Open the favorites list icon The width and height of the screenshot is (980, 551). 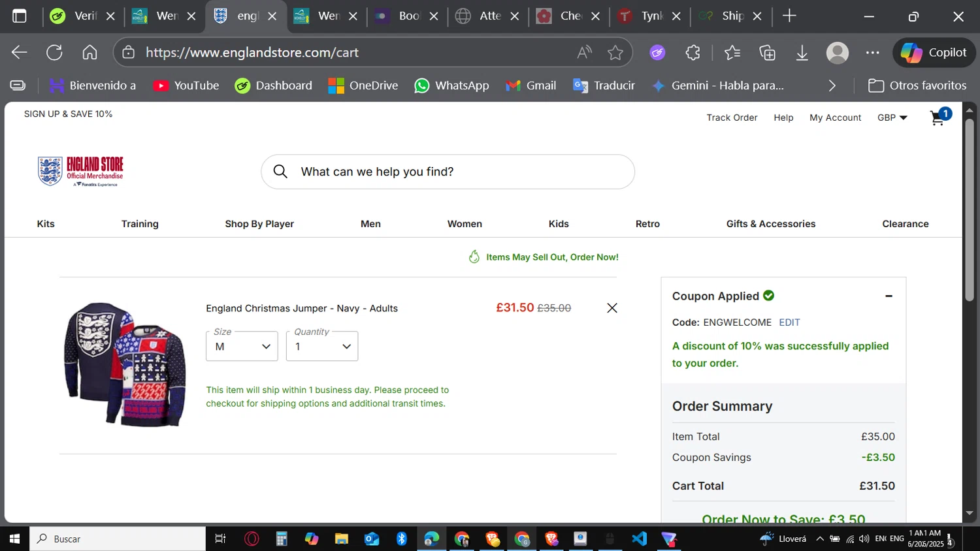pyautogui.click(x=732, y=52)
